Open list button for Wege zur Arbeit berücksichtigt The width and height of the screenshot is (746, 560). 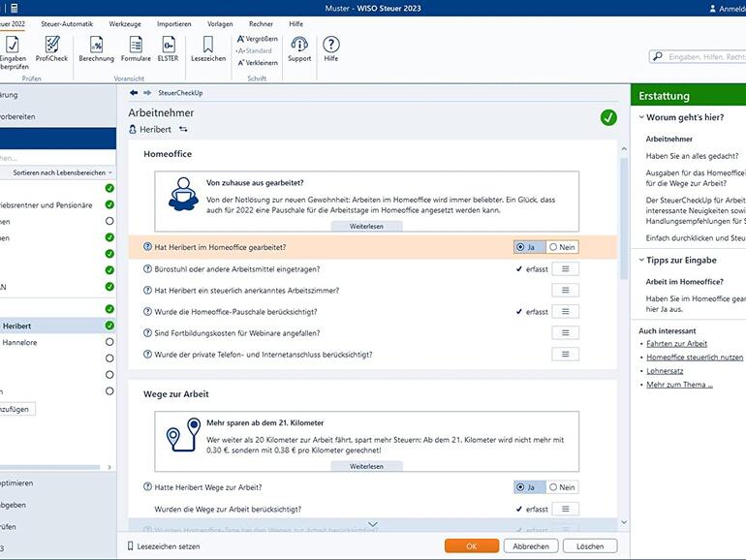point(565,509)
